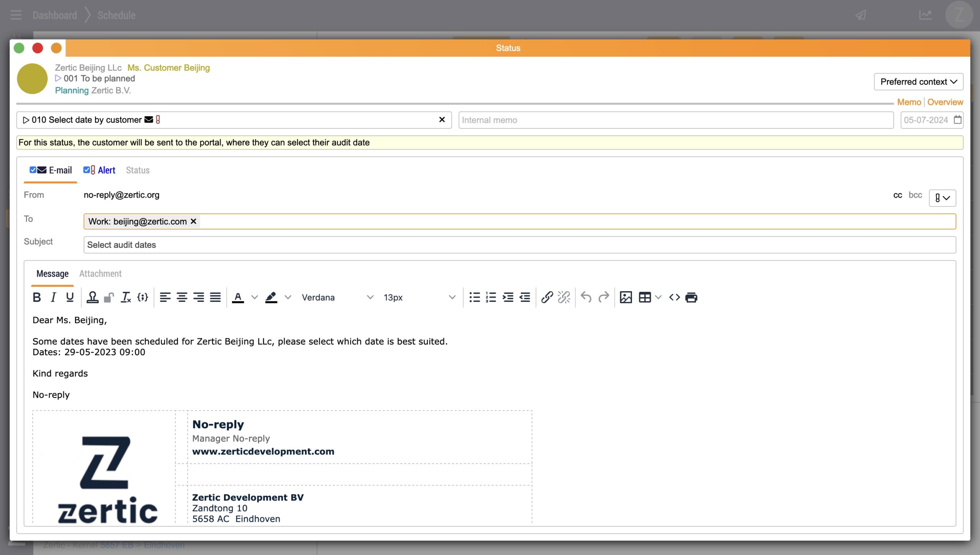The width and height of the screenshot is (980, 555).
Task: Click the print icon in toolbar
Action: 691,297
